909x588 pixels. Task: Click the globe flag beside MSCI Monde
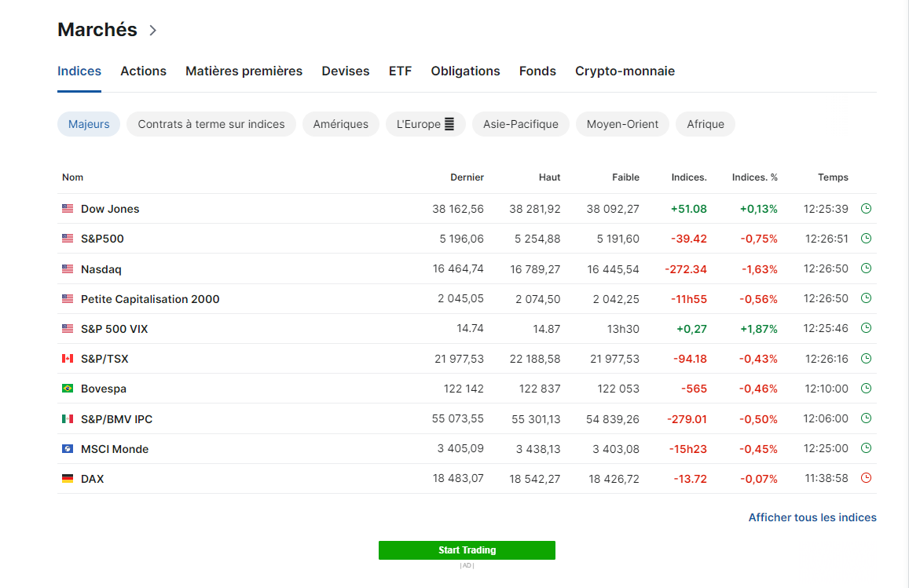68,448
